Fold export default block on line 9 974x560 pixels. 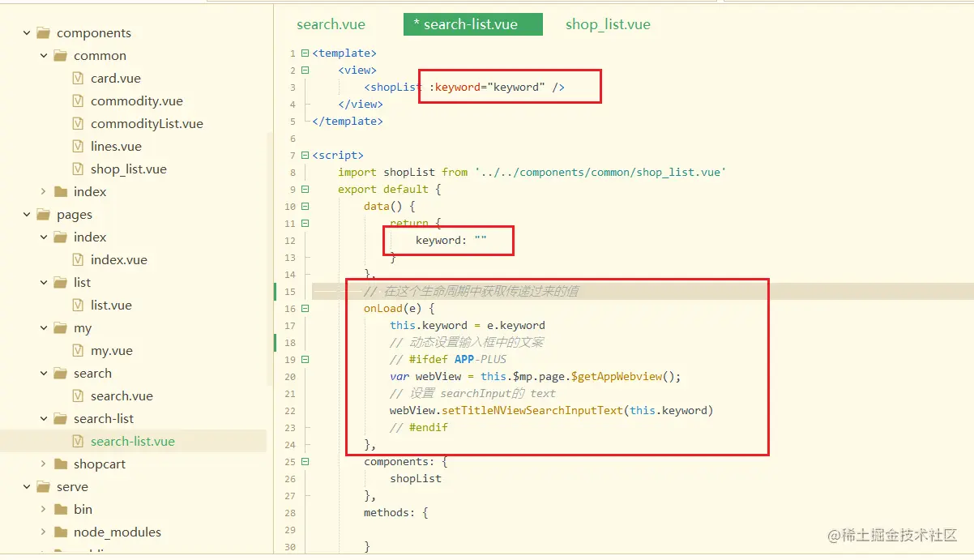click(x=305, y=190)
